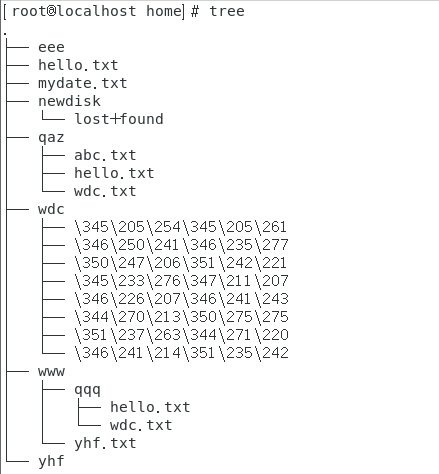The image size is (439, 474).
Task: Click abc.txt under qaz
Action: (105, 155)
